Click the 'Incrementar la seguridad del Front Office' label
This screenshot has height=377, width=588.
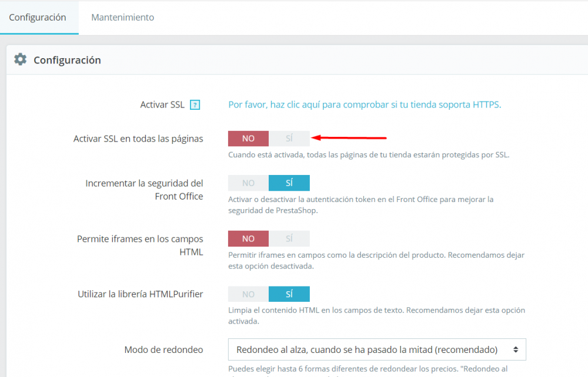[144, 190]
